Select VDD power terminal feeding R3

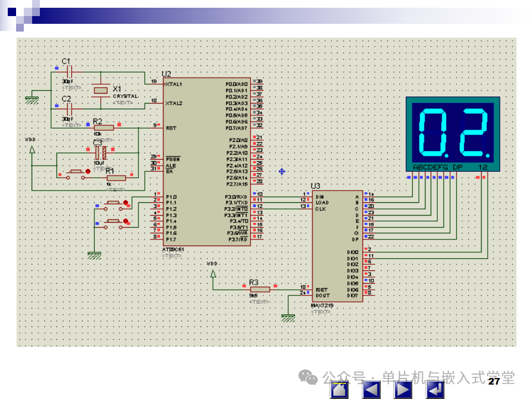coord(213,273)
